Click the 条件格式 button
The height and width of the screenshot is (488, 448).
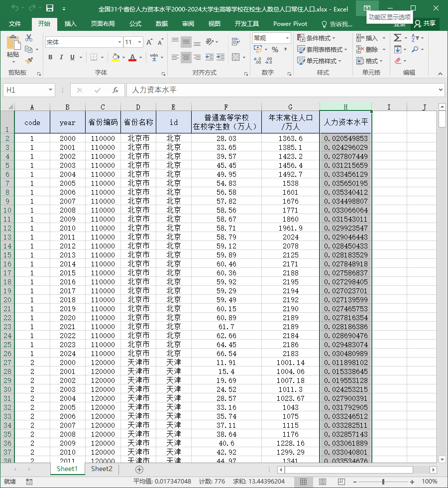(316, 38)
